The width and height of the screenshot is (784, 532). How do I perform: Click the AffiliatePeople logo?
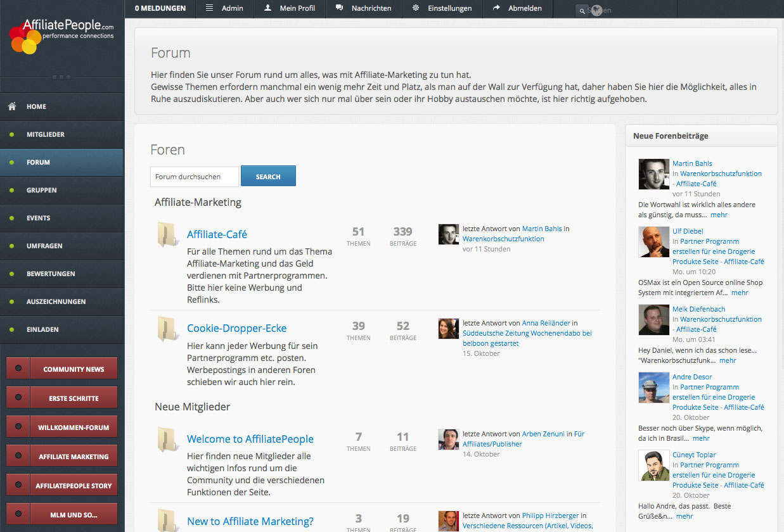[61, 35]
